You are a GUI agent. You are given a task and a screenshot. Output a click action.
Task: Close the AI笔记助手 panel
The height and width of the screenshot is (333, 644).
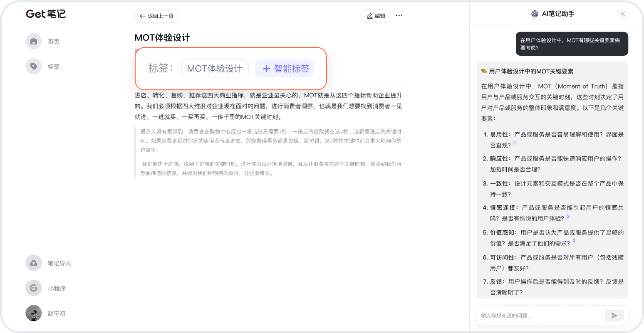pyautogui.click(x=622, y=14)
